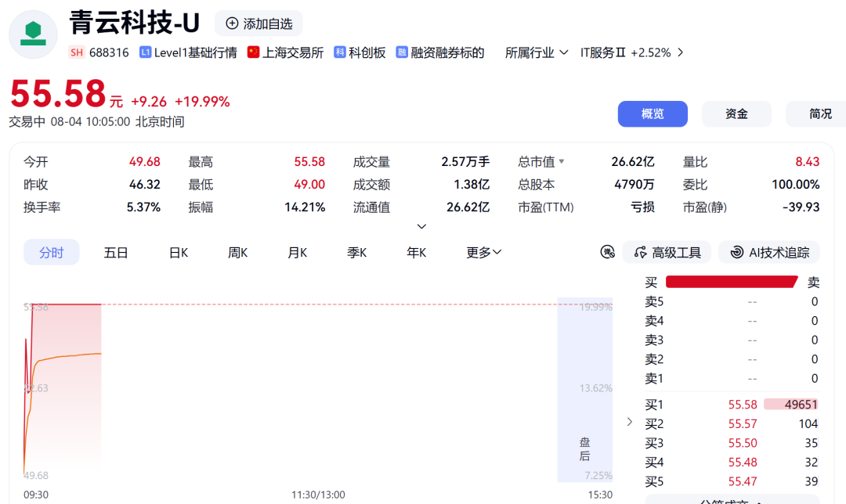This screenshot has height=504, width=846.
Task: Click the plus icon in 添加自选
Action: point(232,23)
